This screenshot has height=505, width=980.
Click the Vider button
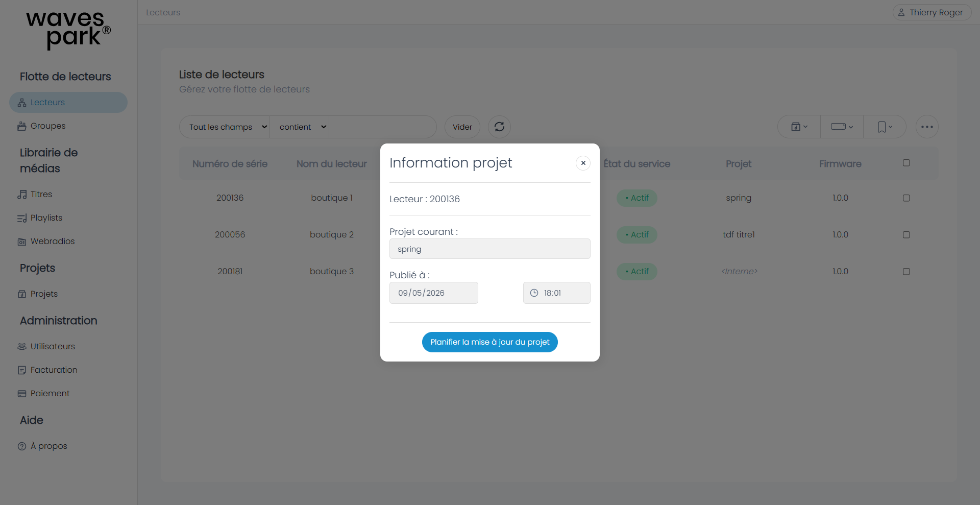pos(462,127)
